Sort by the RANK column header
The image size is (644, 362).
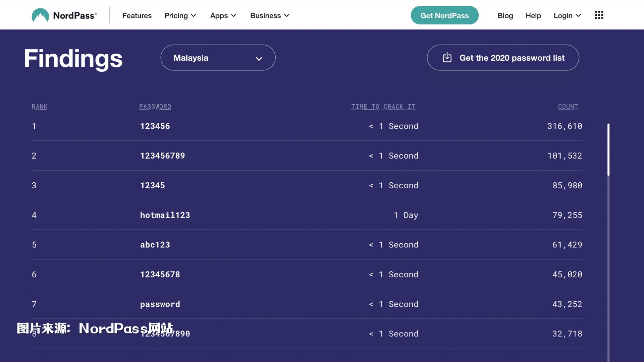(40, 107)
